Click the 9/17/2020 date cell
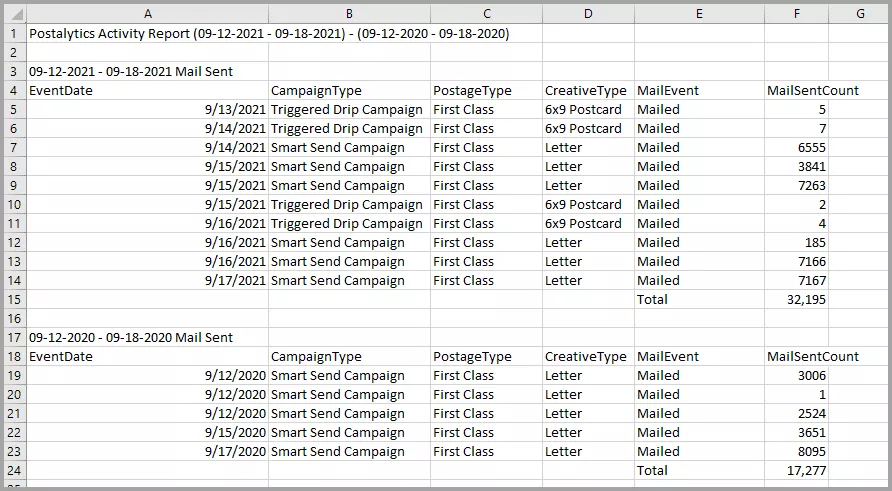This screenshot has width=892, height=491. [147, 451]
